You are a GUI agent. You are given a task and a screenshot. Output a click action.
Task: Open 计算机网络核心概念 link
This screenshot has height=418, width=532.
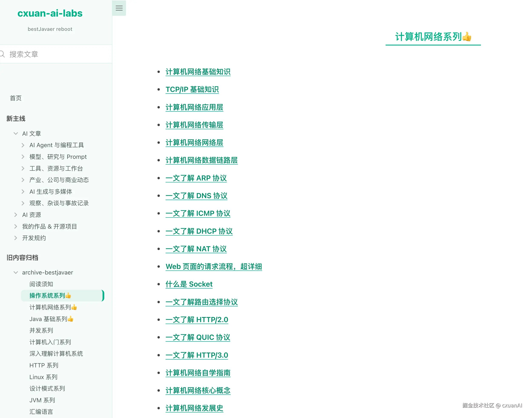pyautogui.click(x=198, y=391)
